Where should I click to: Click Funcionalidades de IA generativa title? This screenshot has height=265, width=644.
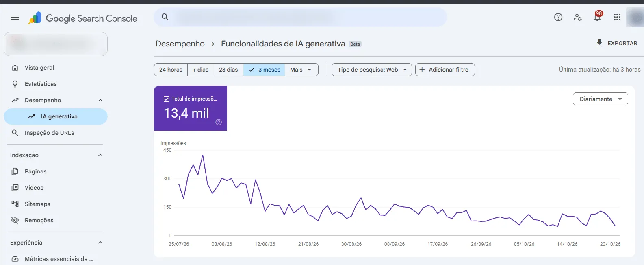[x=283, y=44]
